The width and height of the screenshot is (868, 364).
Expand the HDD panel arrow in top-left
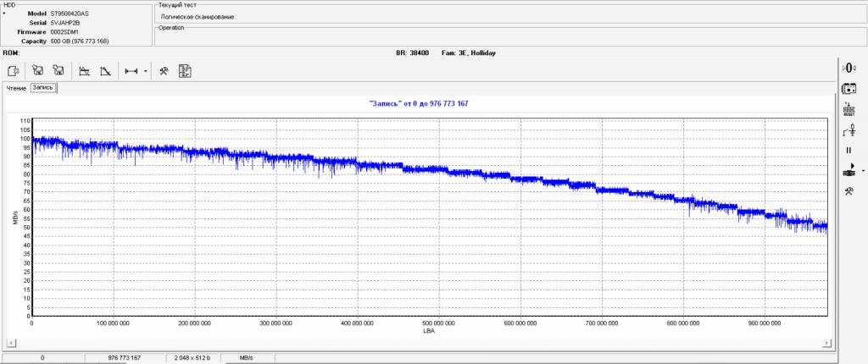tap(4, 14)
